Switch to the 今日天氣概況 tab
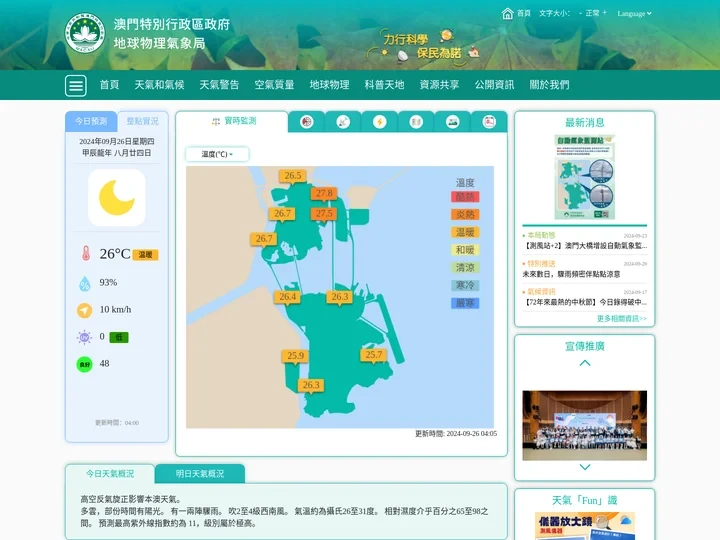The image size is (720, 540). click(110, 473)
